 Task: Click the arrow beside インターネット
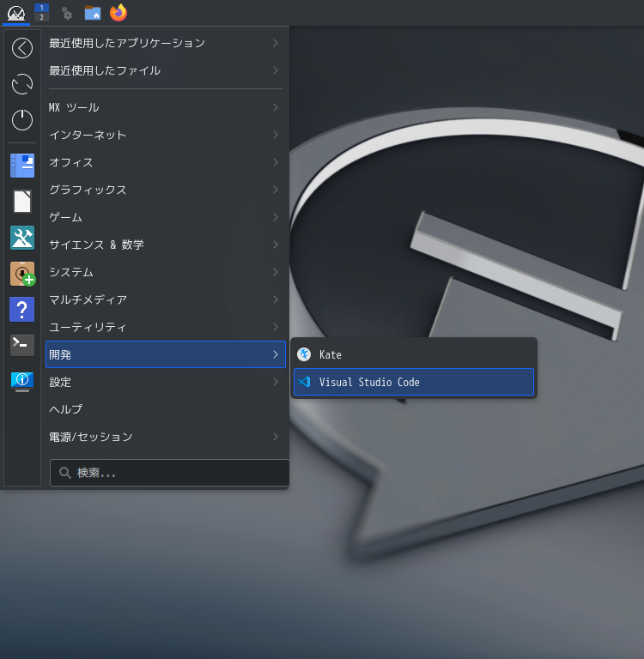coord(276,135)
